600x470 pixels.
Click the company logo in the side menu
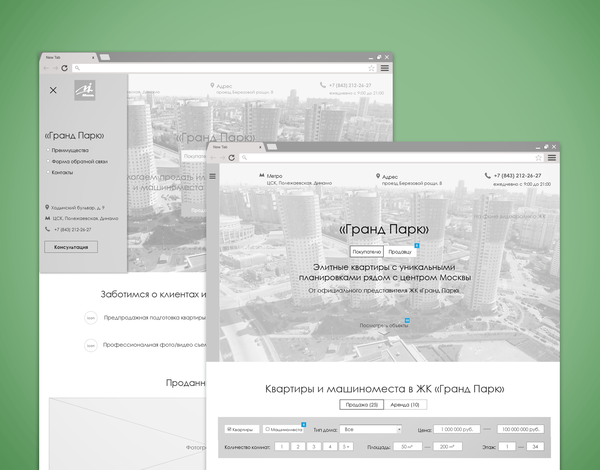point(85,90)
